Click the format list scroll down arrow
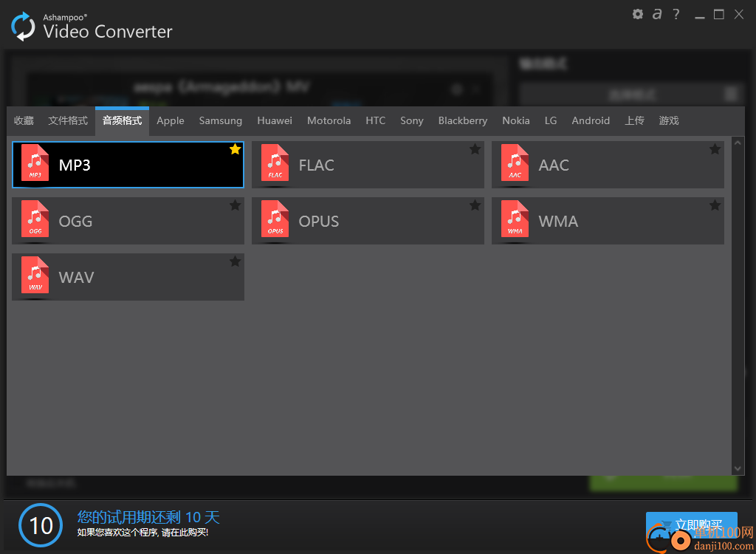756x554 pixels. tap(738, 468)
